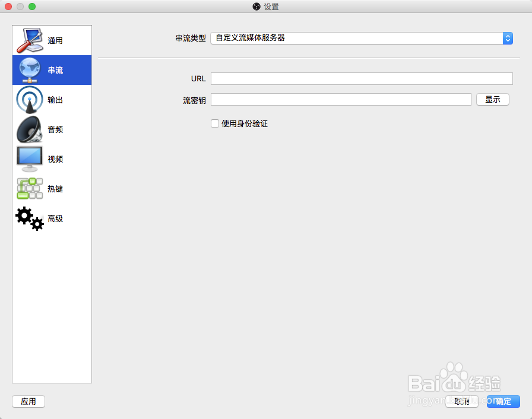The image size is (532, 419).
Task: Click the green zoom window button
Action: (x=32, y=7)
